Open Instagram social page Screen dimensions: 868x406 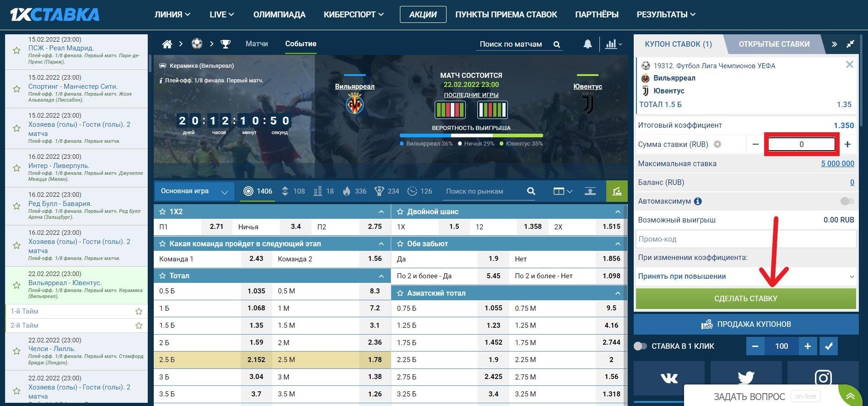tap(823, 378)
